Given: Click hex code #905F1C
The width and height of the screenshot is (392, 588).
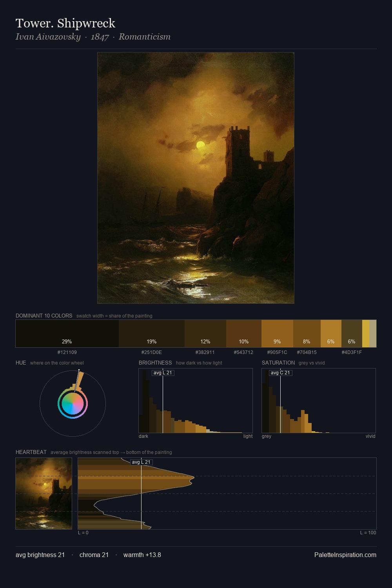Looking at the screenshot, I should tap(277, 352).
